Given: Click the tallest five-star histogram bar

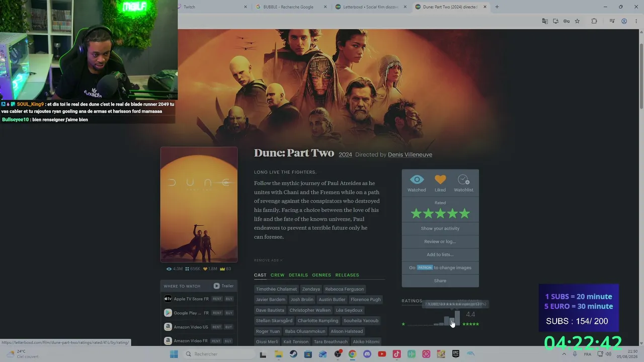Looking at the screenshot, I should [x=457, y=318].
